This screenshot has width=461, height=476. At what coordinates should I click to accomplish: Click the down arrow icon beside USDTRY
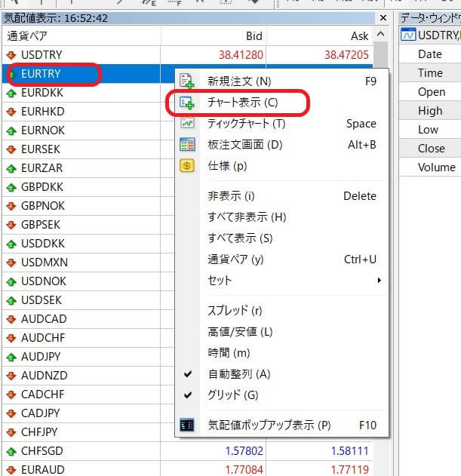pyautogui.click(x=11, y=55)
